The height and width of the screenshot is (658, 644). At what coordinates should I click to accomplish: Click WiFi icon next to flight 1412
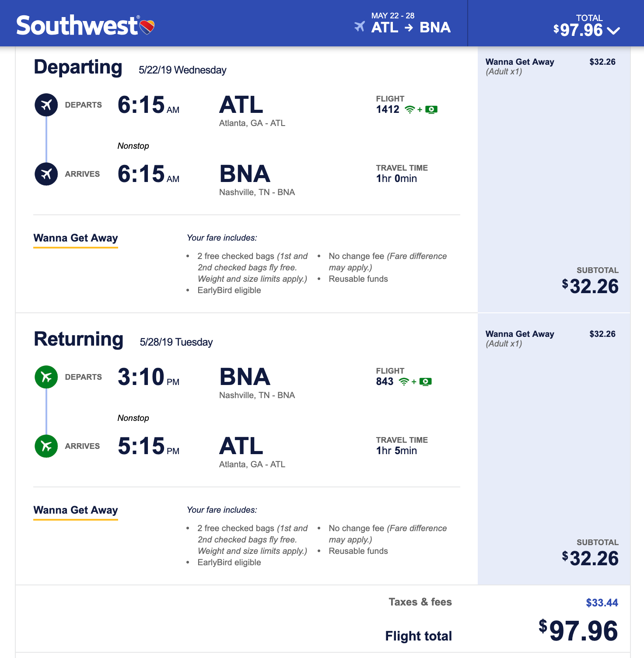coord(409,110)
